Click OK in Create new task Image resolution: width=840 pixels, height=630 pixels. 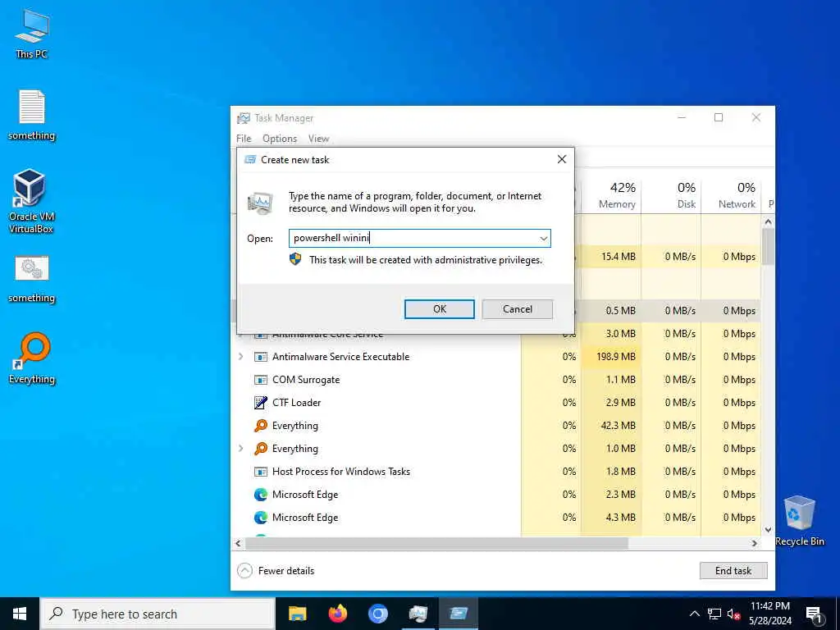tap(440, 309)
